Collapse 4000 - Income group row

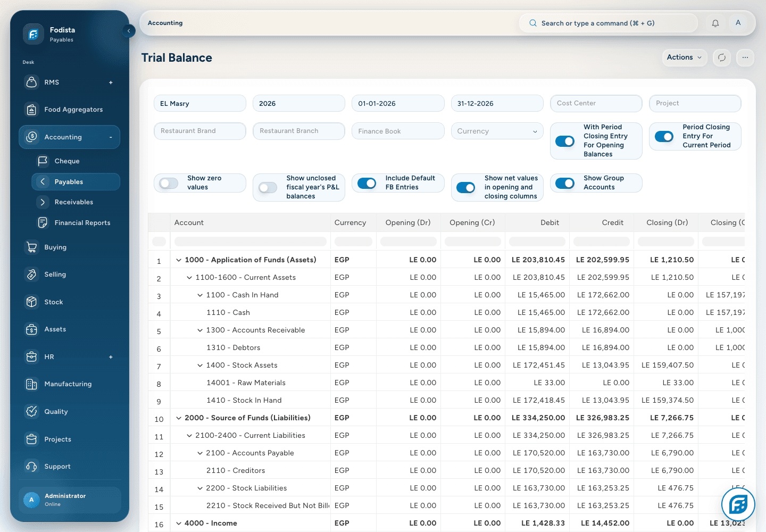point(179,523)
